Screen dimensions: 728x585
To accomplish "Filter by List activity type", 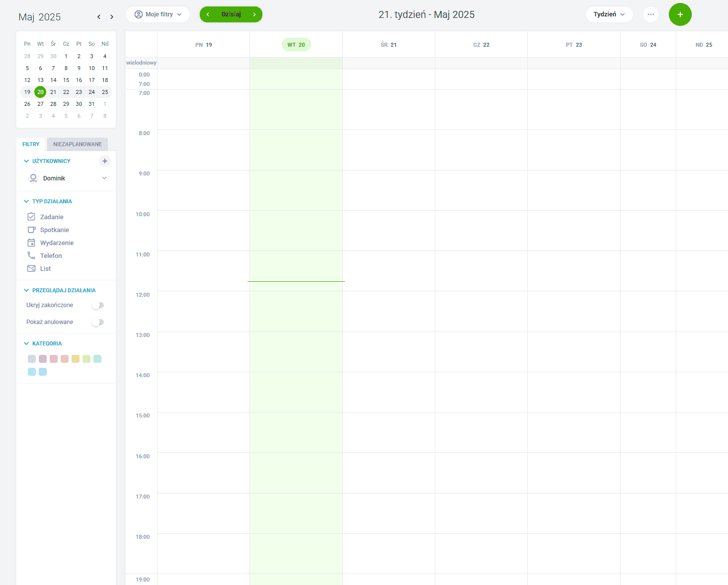I will coord(45,269).
